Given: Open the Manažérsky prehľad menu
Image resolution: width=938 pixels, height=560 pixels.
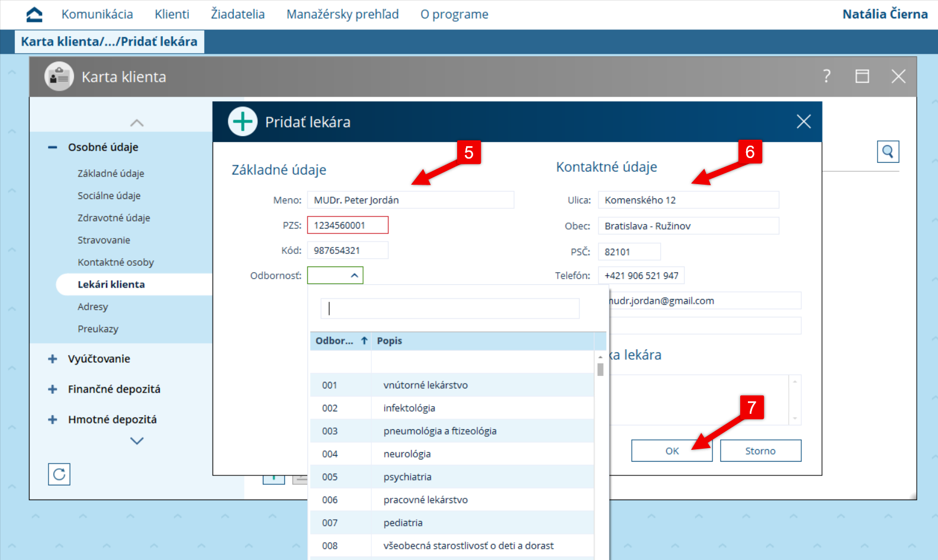Looking at the screenshot, I should (343, 14).
